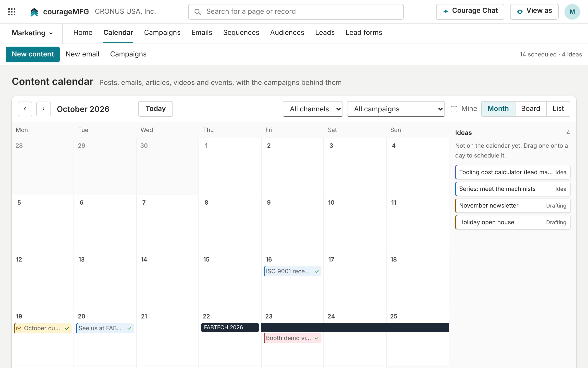Click checkmark on Booth demo item
Screen dimensions: 588x368
(317, 338)
